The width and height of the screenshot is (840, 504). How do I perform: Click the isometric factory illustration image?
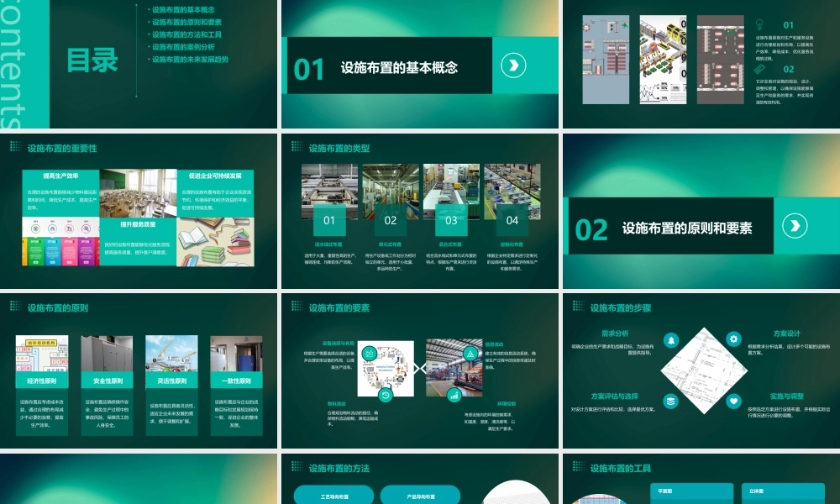coord(664,60)
